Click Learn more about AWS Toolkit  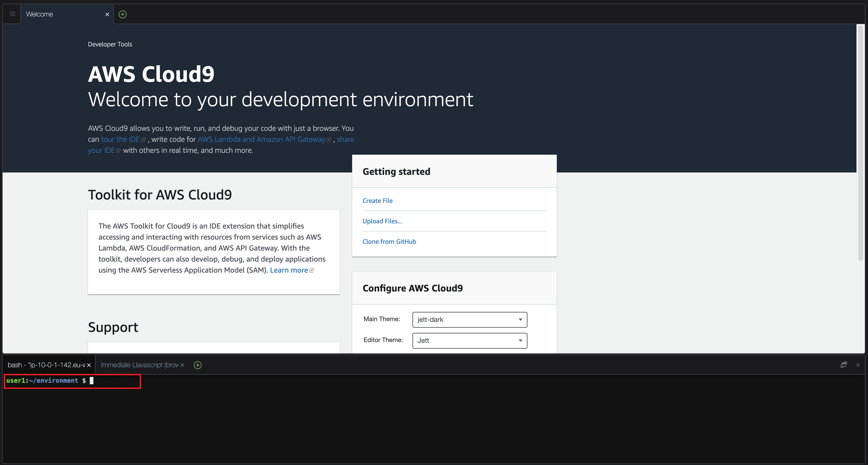(289, 271)
